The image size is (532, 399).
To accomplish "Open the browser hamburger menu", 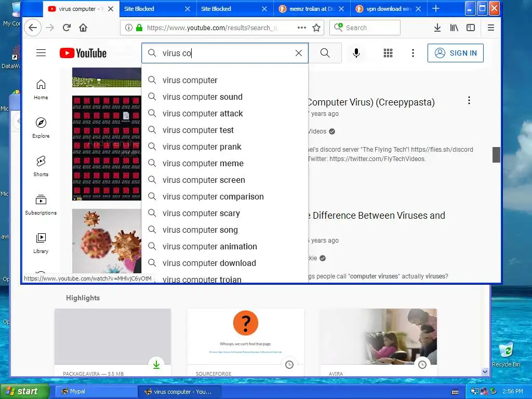I will [490, 28].
